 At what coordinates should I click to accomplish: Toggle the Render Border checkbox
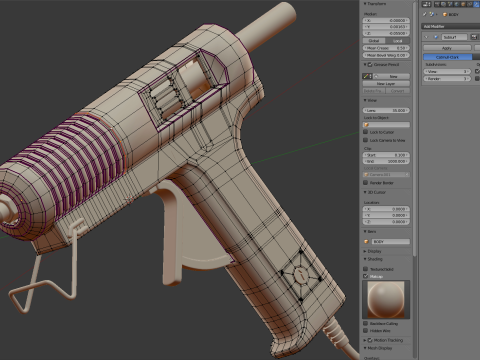tap(365, 183)
